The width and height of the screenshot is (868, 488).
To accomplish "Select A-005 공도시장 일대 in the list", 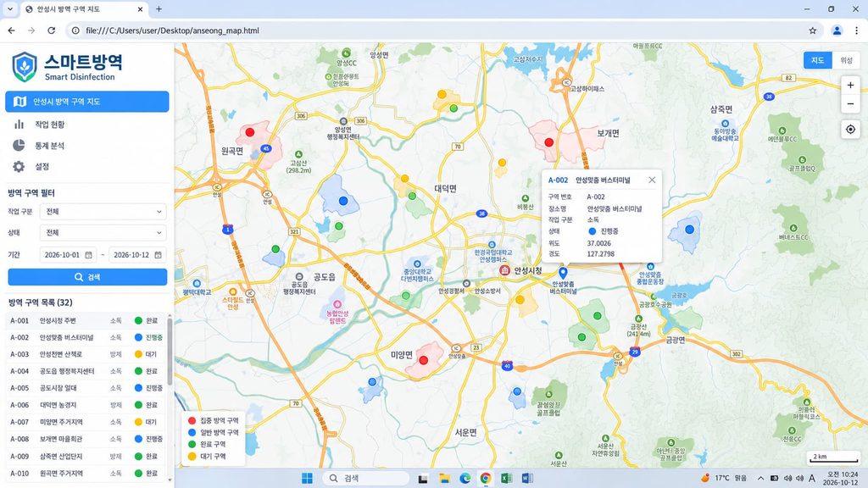I will [86, 388].
